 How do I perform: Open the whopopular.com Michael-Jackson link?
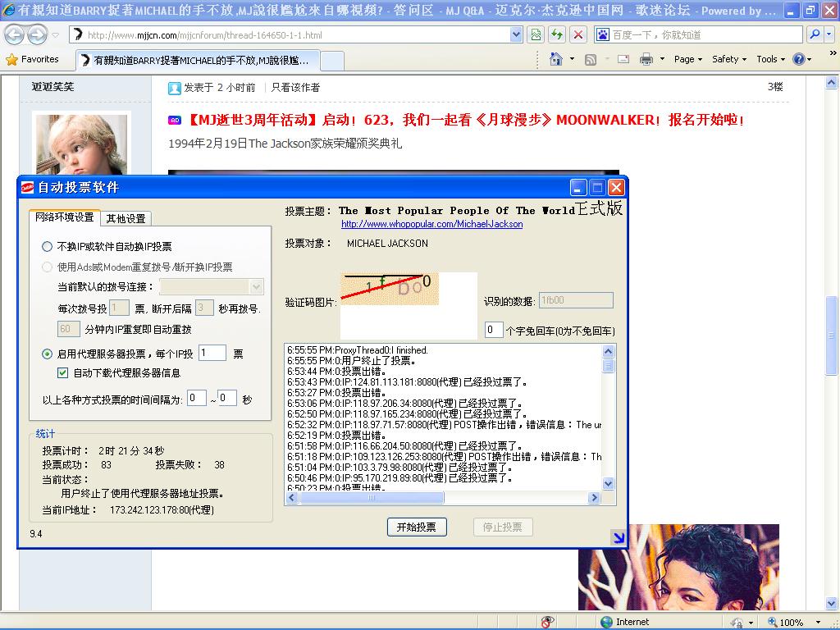coord(431,224)
